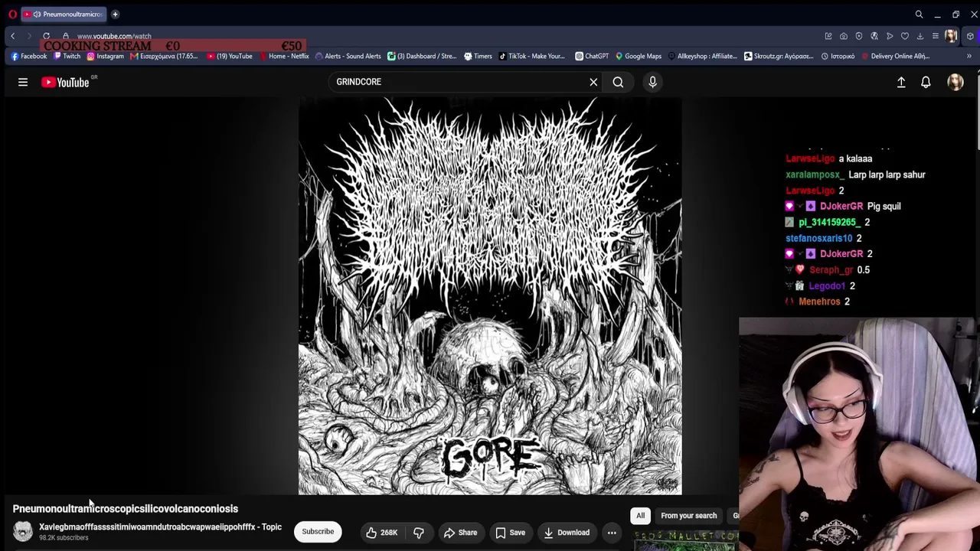Open the Timers bookmark
980x551 pixels.
point(478,56)
